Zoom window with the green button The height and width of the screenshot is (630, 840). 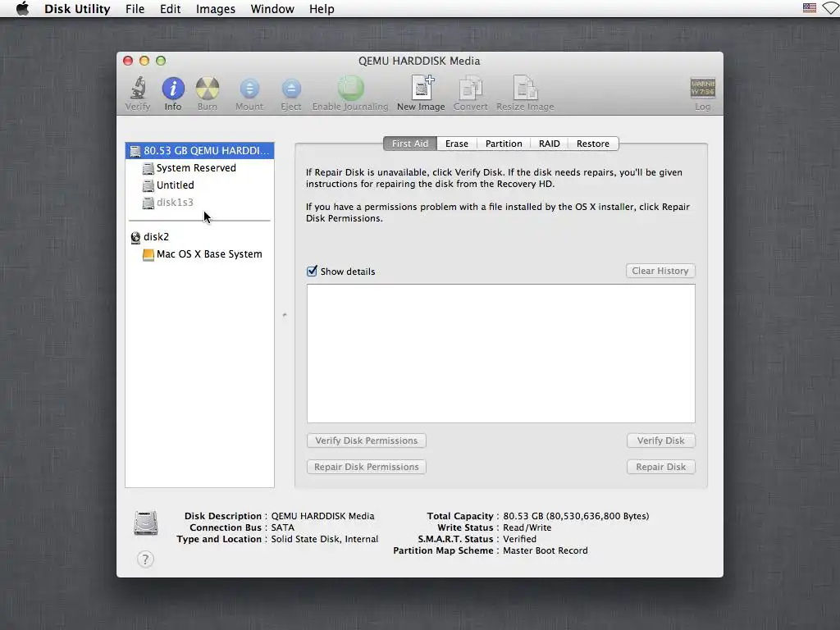click(161, 61)
